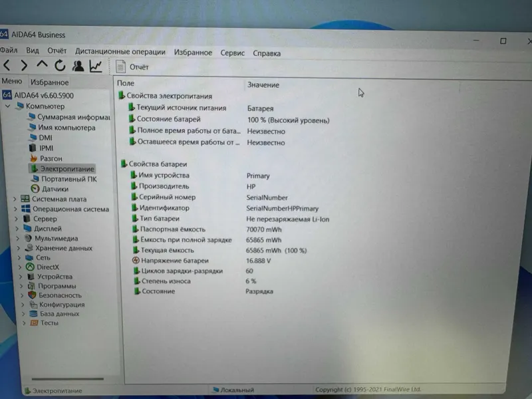Click the Операционная система Windows icon
The height and width of the screenshot is (399, 532).
click(x=25, y=209)
